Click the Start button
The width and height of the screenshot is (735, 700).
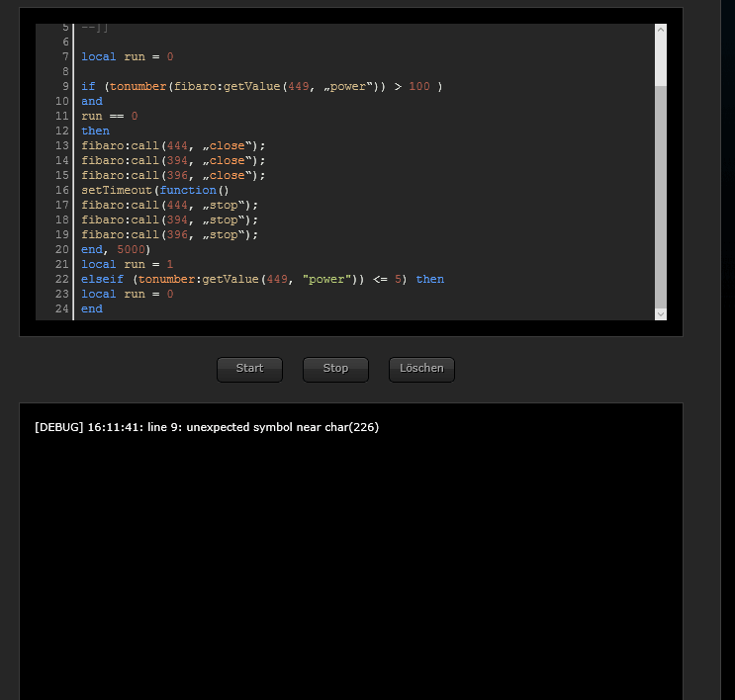tap(249, 369)
